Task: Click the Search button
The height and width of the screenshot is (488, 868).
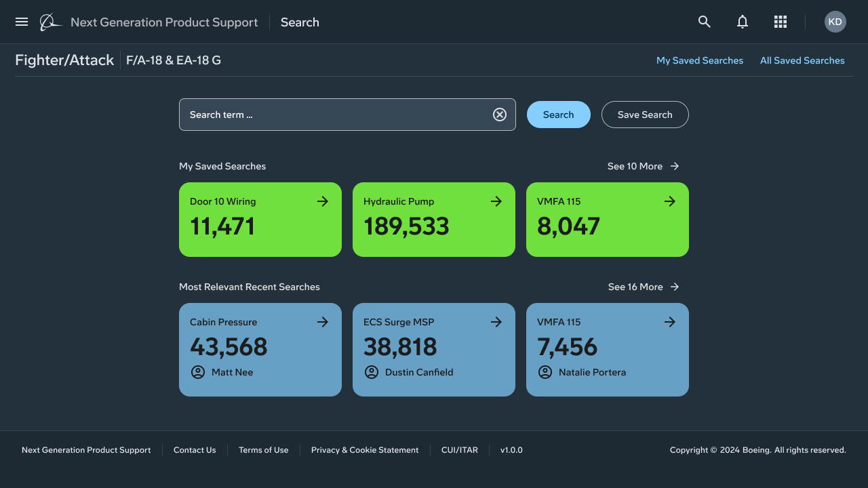Action: point(559,115)
